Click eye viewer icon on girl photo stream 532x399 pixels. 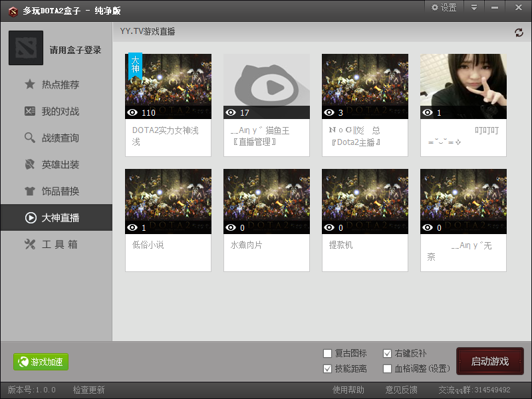[428, 112]
